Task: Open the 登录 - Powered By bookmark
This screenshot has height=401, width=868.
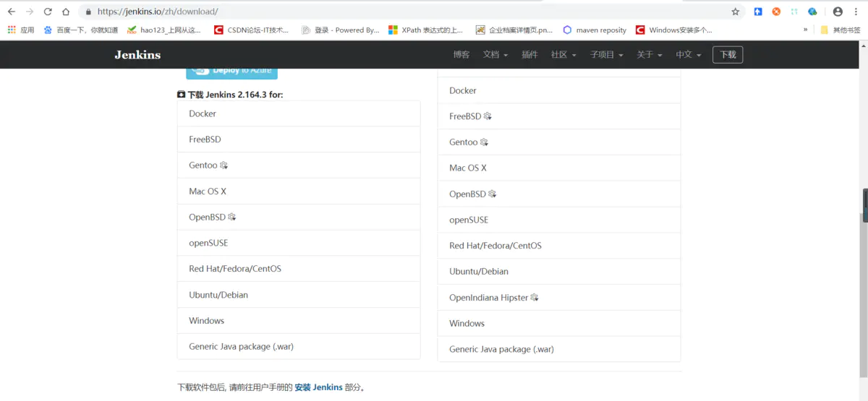Action: (341, 30)
